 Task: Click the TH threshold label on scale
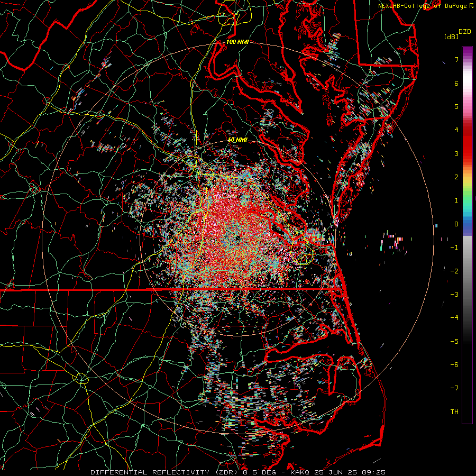(x=454, y=412)
